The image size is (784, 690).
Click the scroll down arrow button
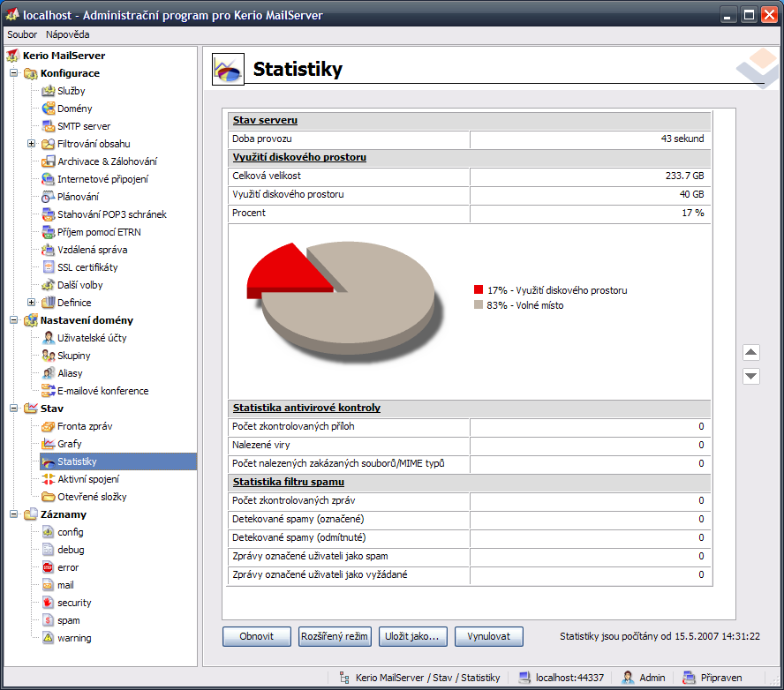click(x=751, y=376)
